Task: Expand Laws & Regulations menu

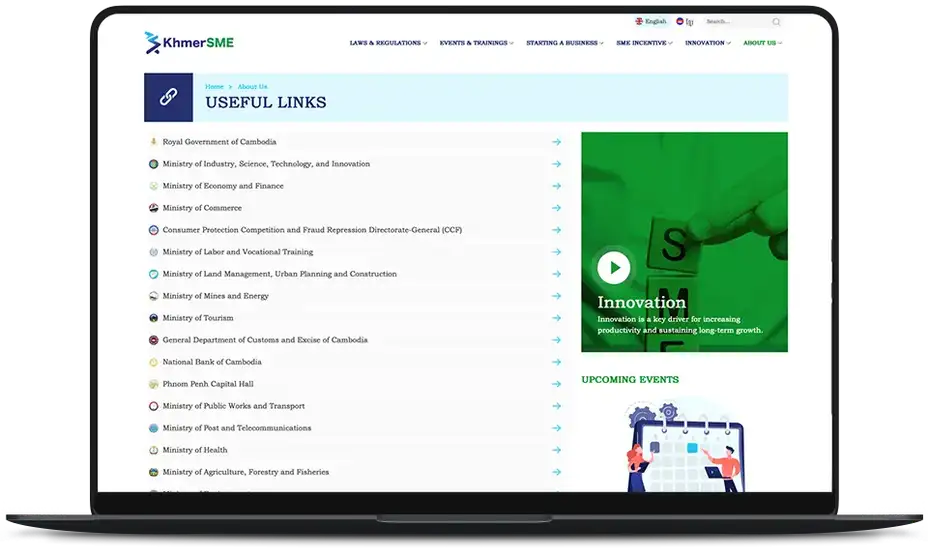Action: (388, 43)
